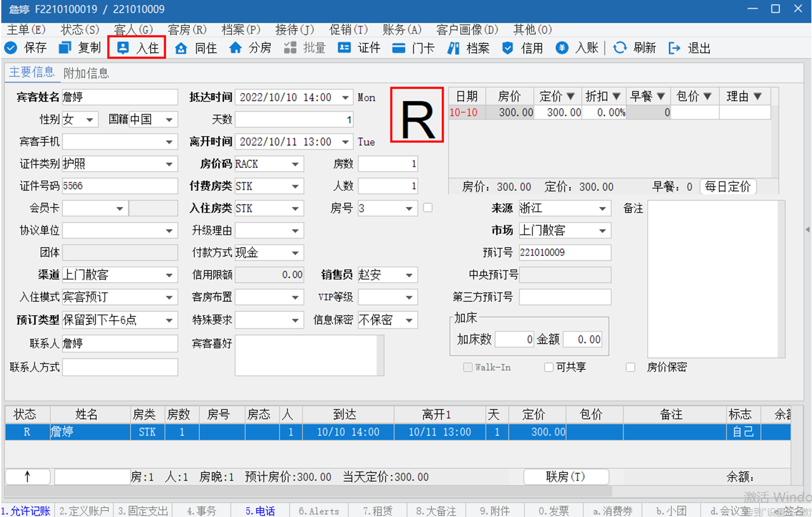Open the 客房(R) menu
Viewport: 812px width, 517px height.
coord(187,30)
